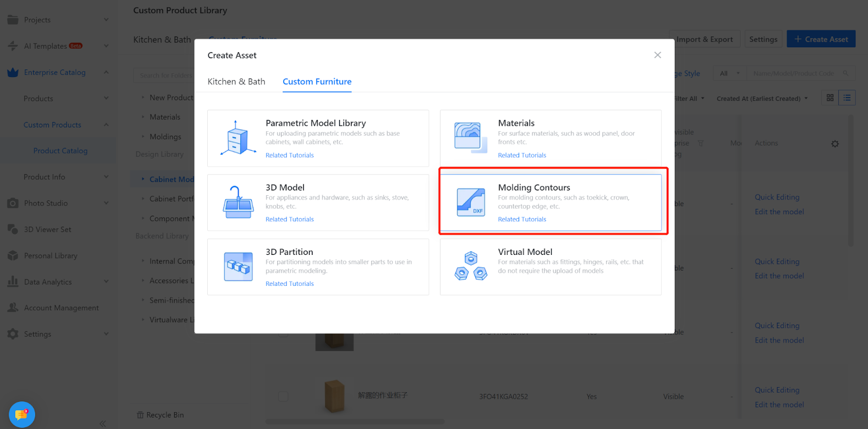Screen dimensions: 868x429
Task: Tick the checkbox for the wooden cabinet row
Action: 283,396
